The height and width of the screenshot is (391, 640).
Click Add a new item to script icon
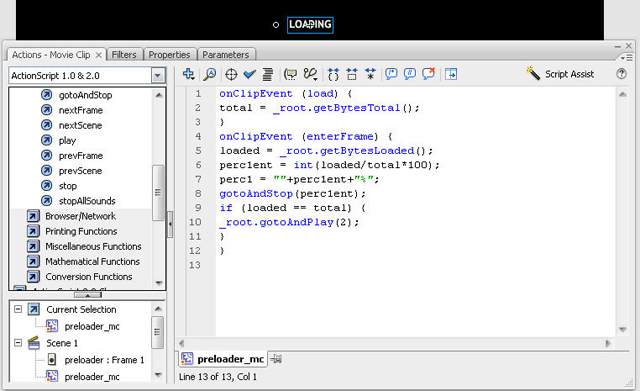[189, 74]
